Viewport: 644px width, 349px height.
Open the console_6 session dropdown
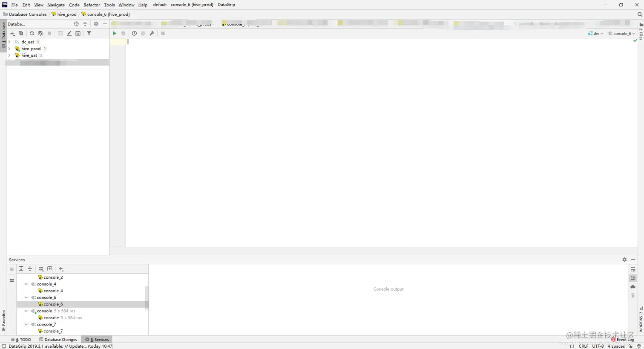(x=621, y=33)
